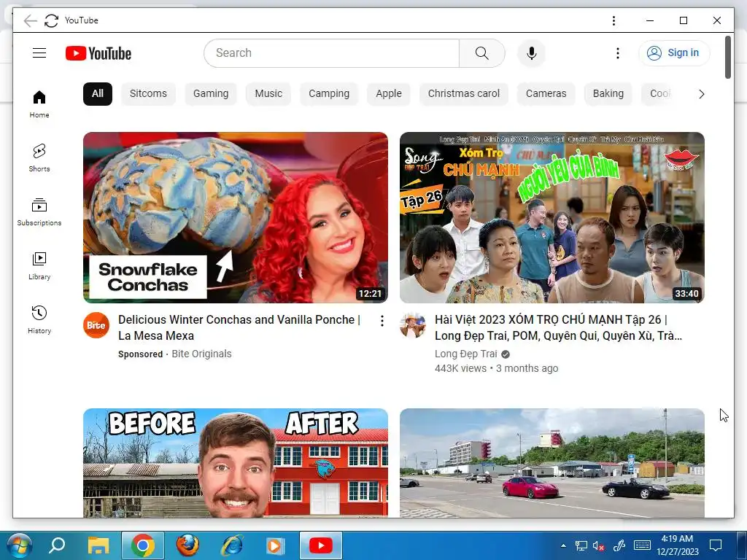Click the YouTube logo
This screenshot has height=560, width=747.
[x=98, y=53]
